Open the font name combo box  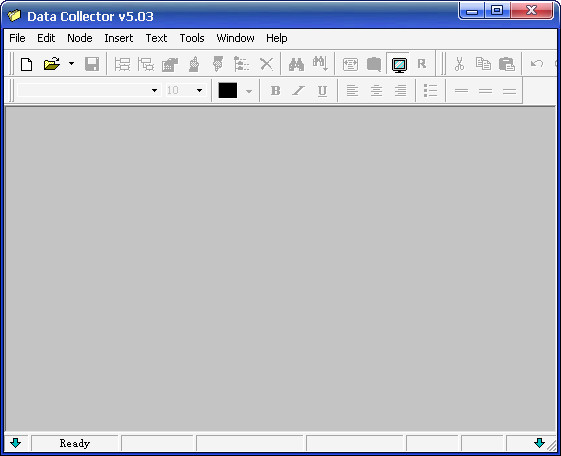click(x=88, y=90)
